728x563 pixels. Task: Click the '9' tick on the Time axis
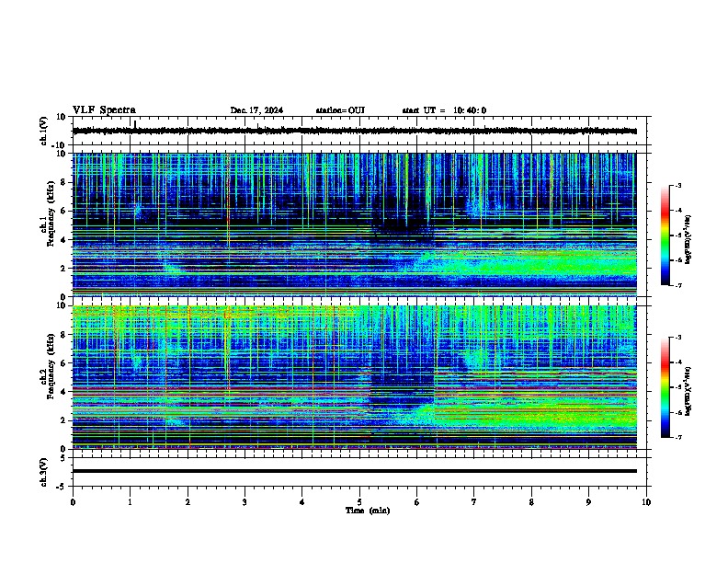588,502
